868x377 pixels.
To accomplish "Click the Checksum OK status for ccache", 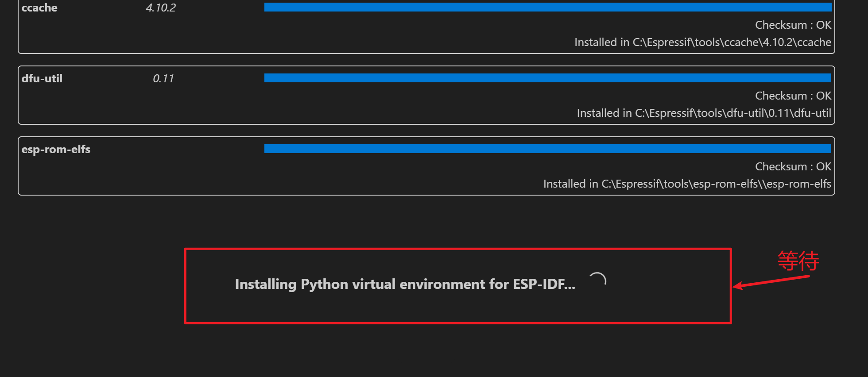I will (x=793, y=25).
